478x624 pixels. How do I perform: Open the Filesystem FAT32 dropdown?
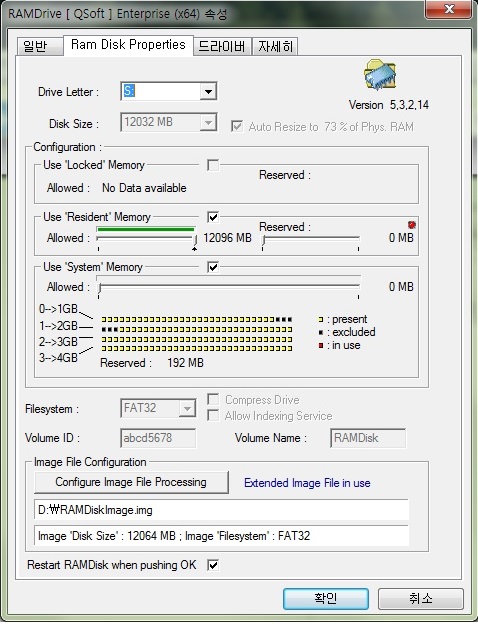point(187,408)
